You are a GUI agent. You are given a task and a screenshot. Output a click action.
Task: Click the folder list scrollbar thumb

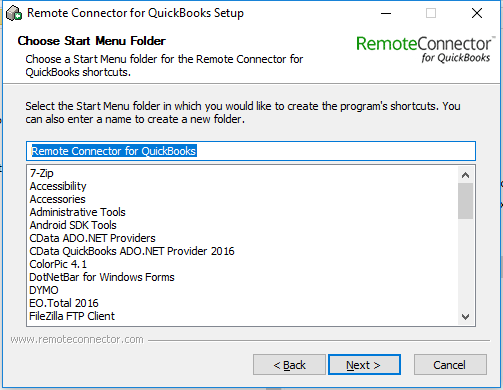pos(466,201)
